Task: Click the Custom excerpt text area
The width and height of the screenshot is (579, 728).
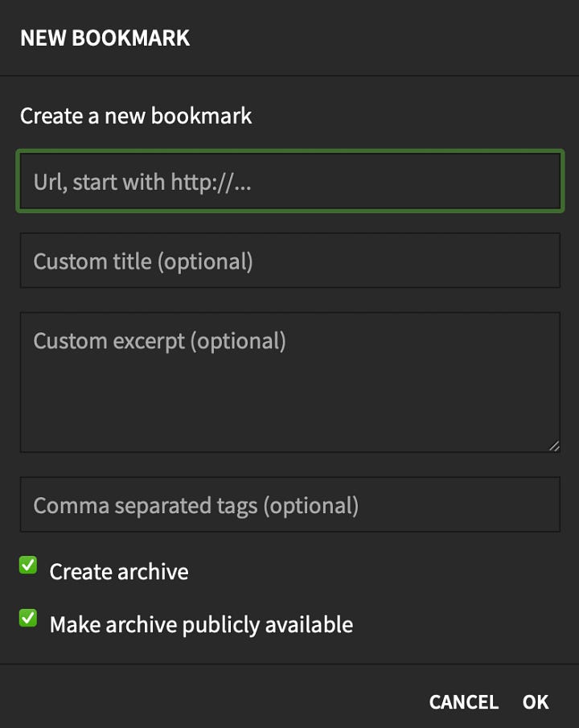Action: [x=290, y=382]
